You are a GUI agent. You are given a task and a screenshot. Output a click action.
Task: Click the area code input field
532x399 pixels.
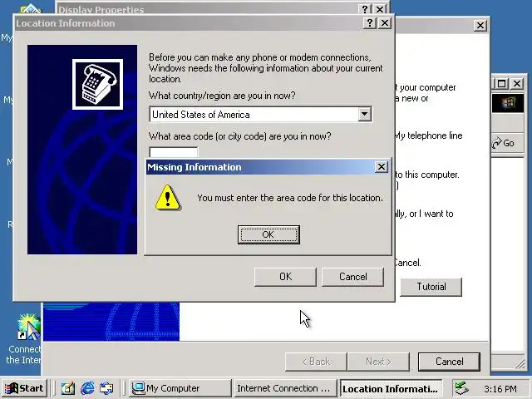tap(174, 152)
